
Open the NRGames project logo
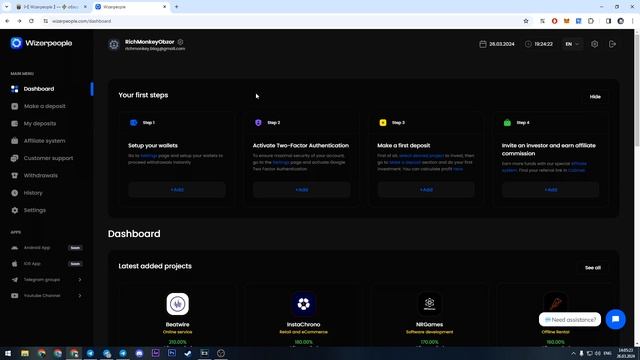coord(429,304)
